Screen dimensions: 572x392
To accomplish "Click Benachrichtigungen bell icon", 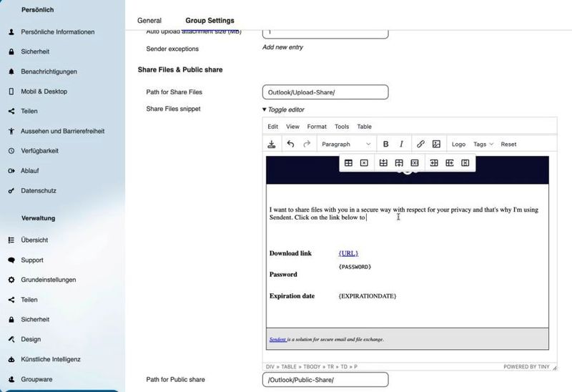I will (x=11, y=72).
